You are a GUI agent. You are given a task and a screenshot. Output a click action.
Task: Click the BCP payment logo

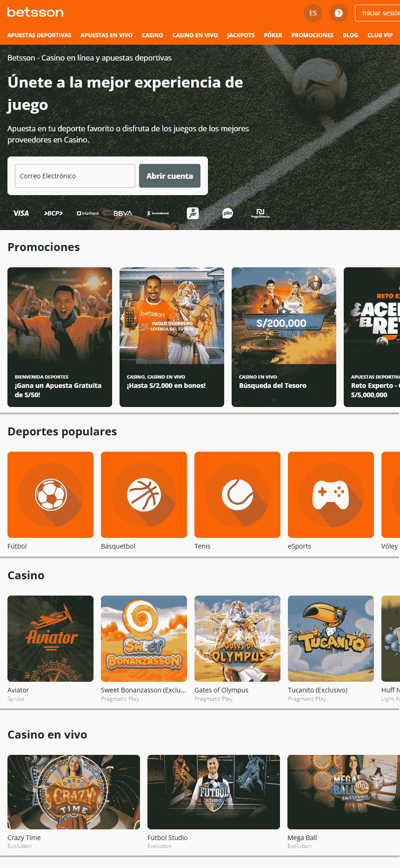click(53, 213)
